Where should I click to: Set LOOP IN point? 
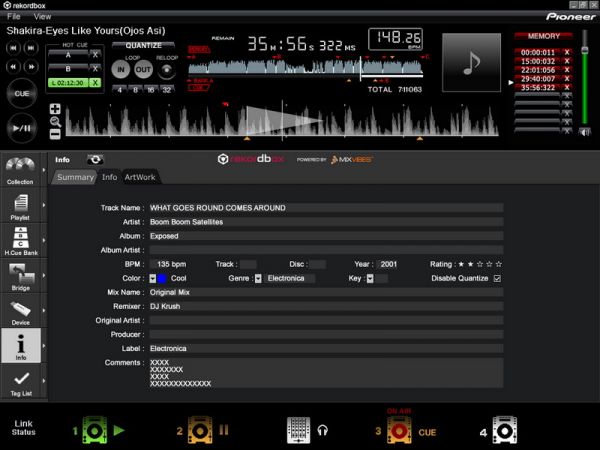tap(121, 70)
